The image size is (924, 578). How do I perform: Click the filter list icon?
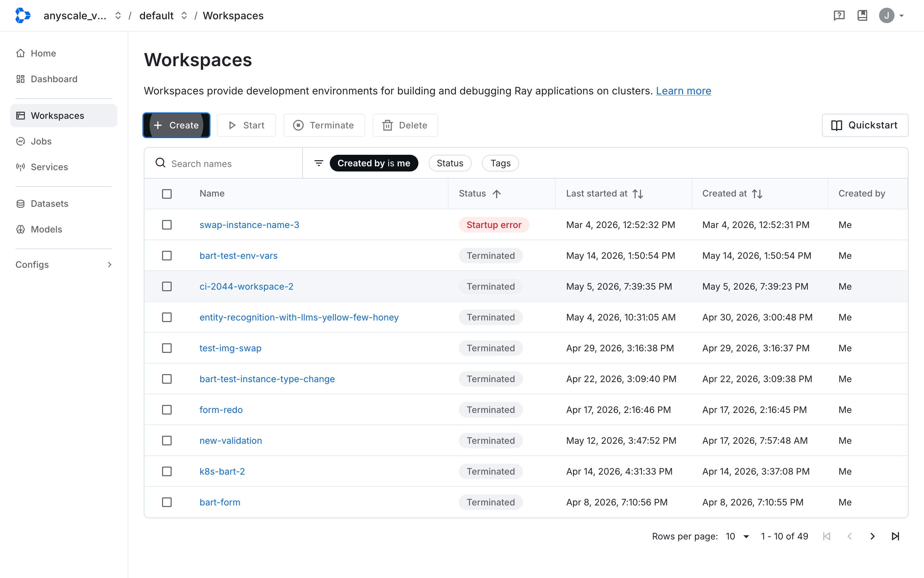(319, 163)
